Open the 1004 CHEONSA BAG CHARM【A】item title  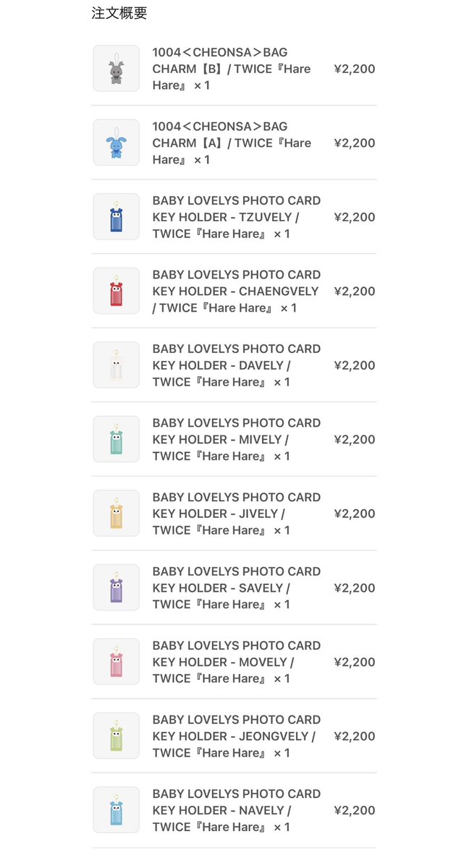click(232, 142)
